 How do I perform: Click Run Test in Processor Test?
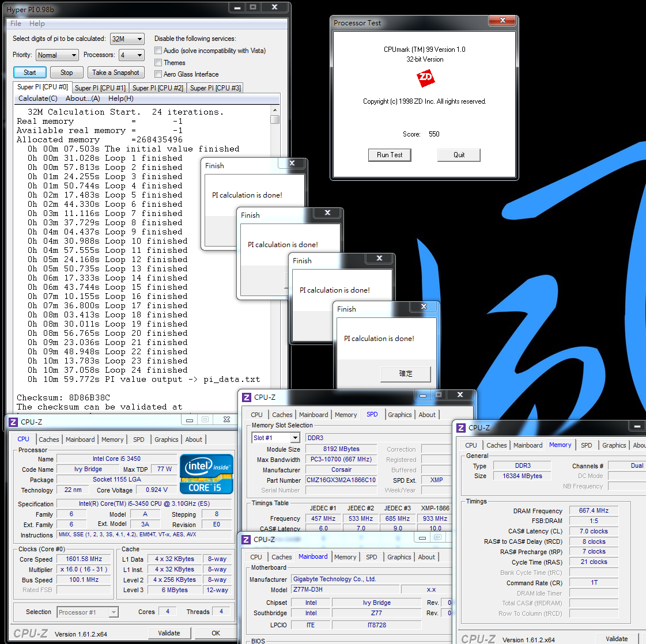coord(390,155)
